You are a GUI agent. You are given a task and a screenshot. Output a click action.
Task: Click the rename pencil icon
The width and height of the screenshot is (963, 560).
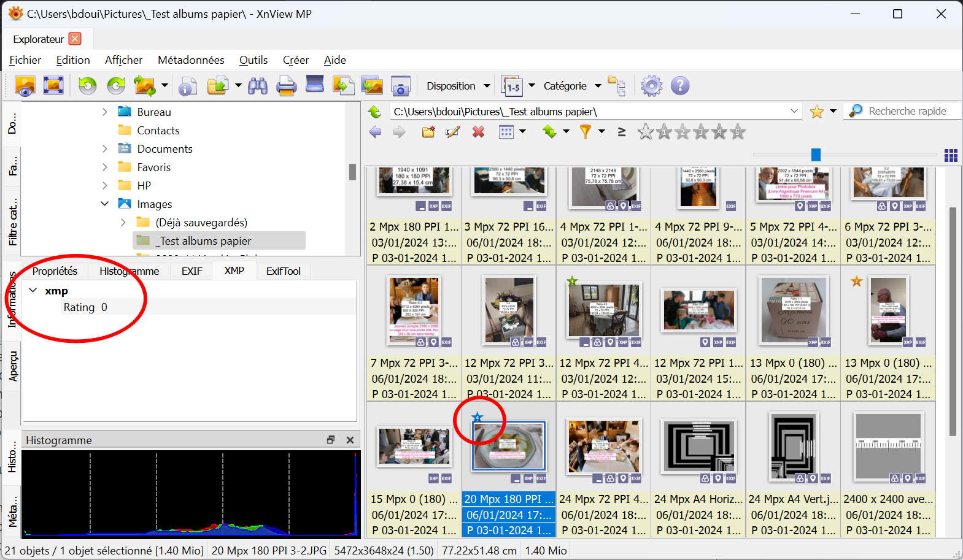click(x=453, y=132)
